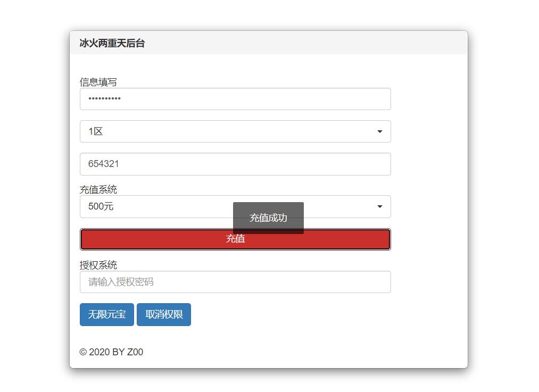This screenshot has height=392, width=539.
Task: Click the 信息填写 section label
Action: pyautogui.click(x=98, y=82)
